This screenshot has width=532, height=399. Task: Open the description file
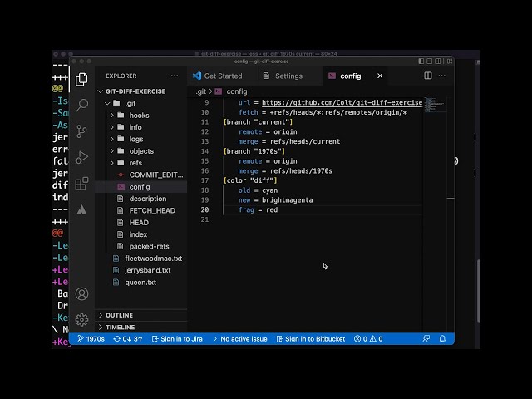140,199
